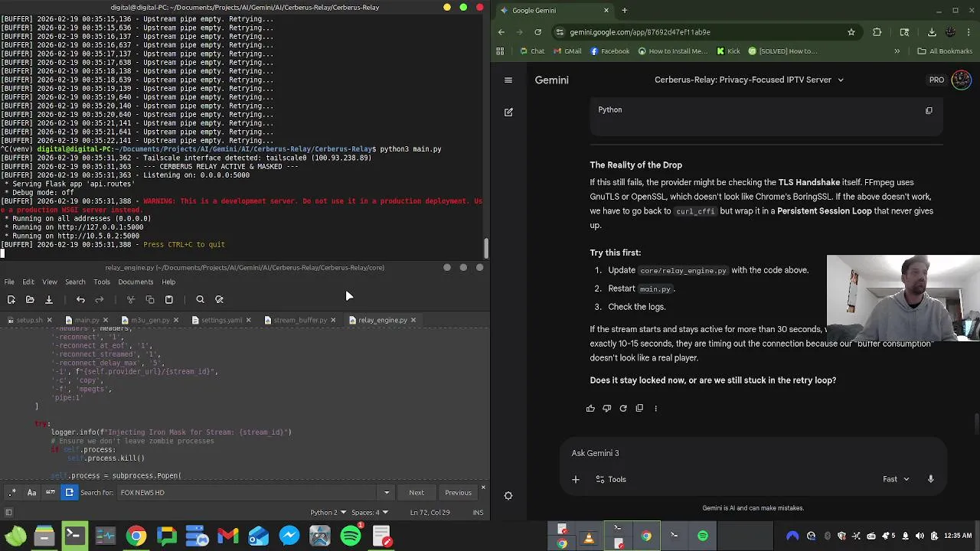This screenshot has height=551, width=980.
Task: Open the Facebook bookmark
Action: [x=609, y=51]
